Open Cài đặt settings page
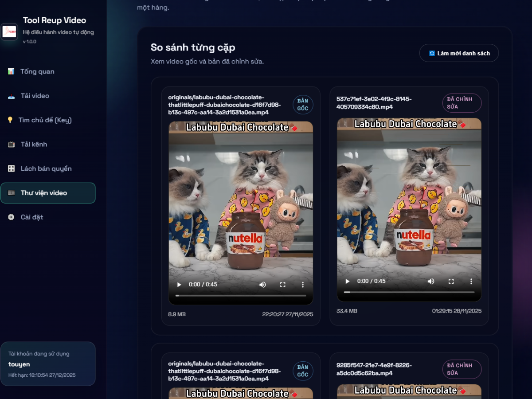Screen dimensions: 532x399 pos(31,217)
